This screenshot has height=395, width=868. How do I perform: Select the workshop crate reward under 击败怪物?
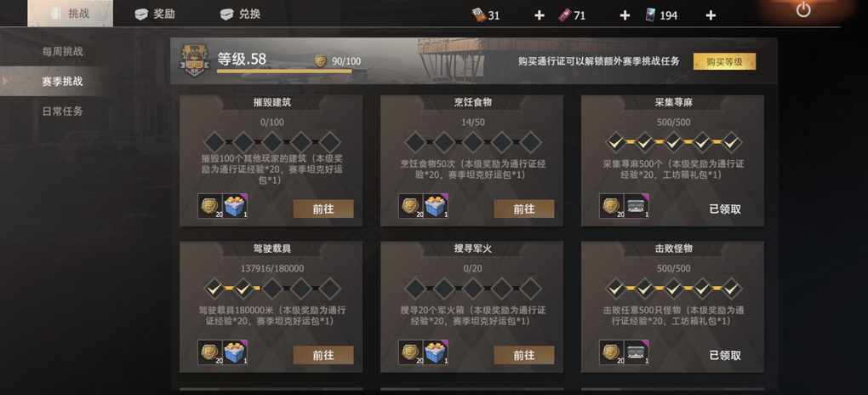click(637, 352)
